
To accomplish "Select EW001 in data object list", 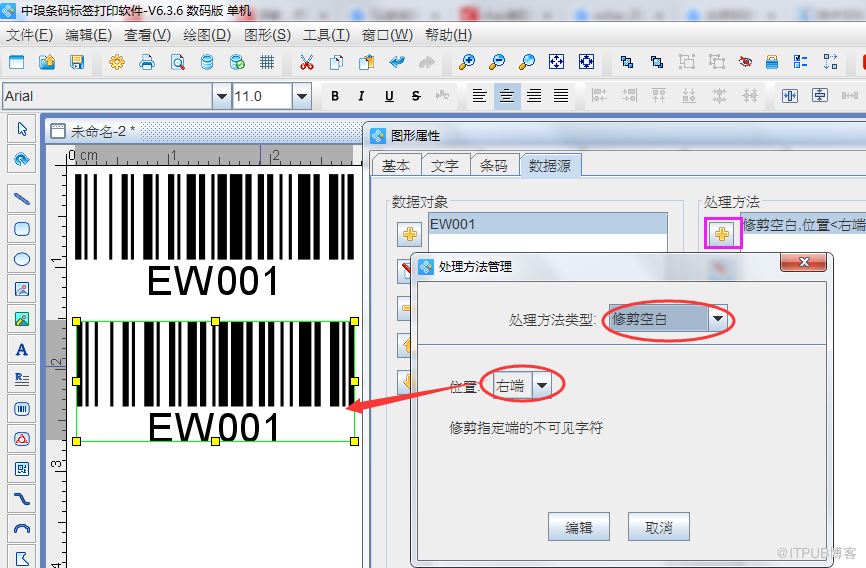I will coord(548,224).
